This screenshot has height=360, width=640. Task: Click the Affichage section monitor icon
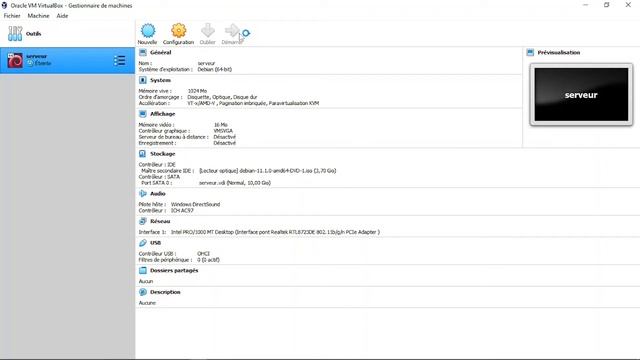point(142,113)
